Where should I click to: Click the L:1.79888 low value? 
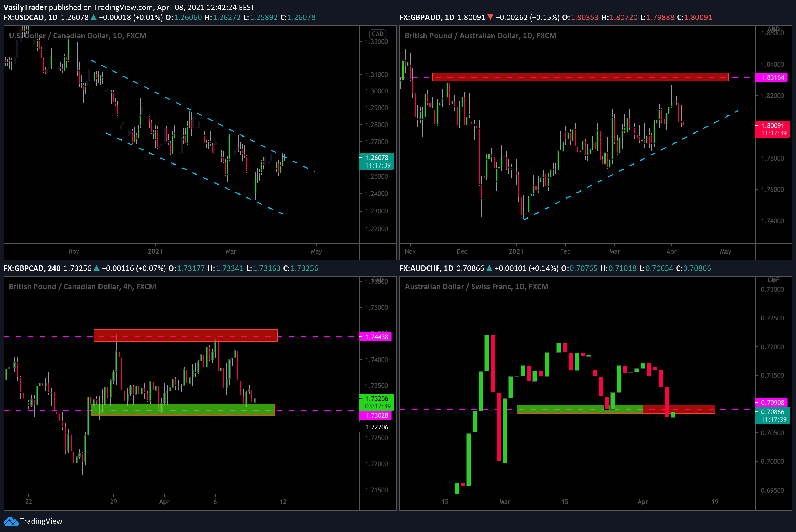657,17
